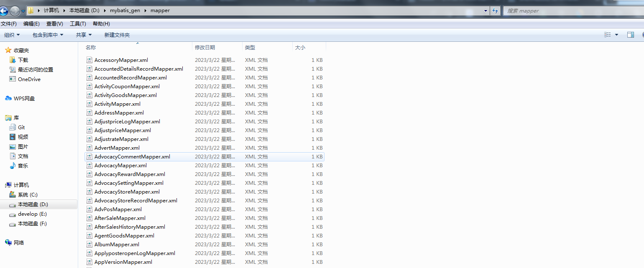
Task: Open the 包含到库中 dropdown
Action: click(48, 35)
